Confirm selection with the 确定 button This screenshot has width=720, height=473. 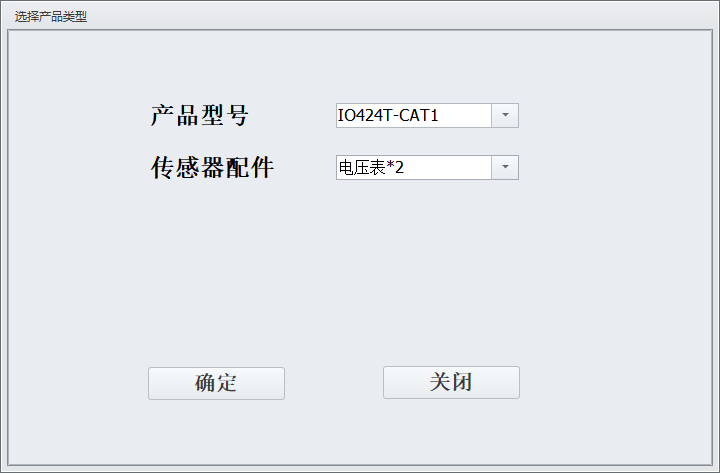coord(216,383)
